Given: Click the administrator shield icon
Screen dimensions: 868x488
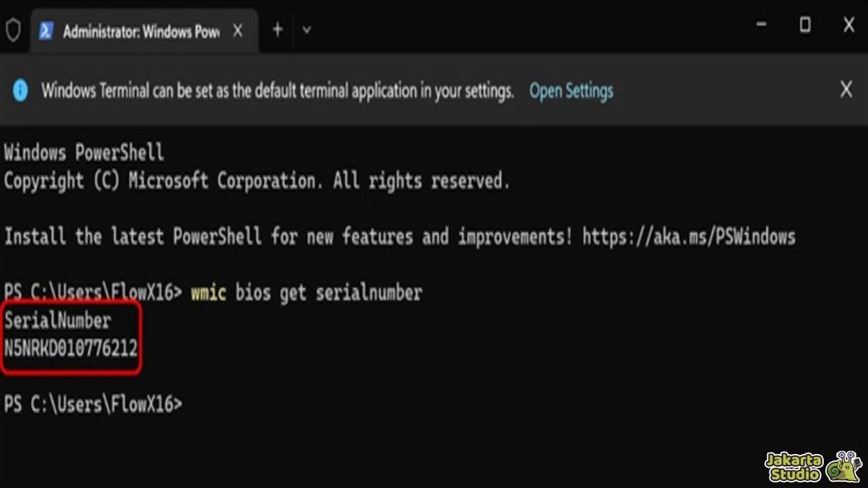Looking at the screenshot, I should 13,30.
